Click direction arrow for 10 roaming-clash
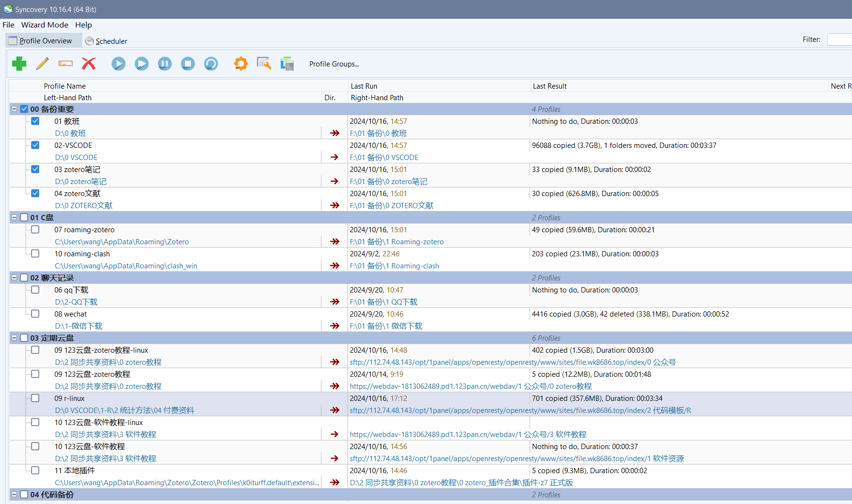 335,265
